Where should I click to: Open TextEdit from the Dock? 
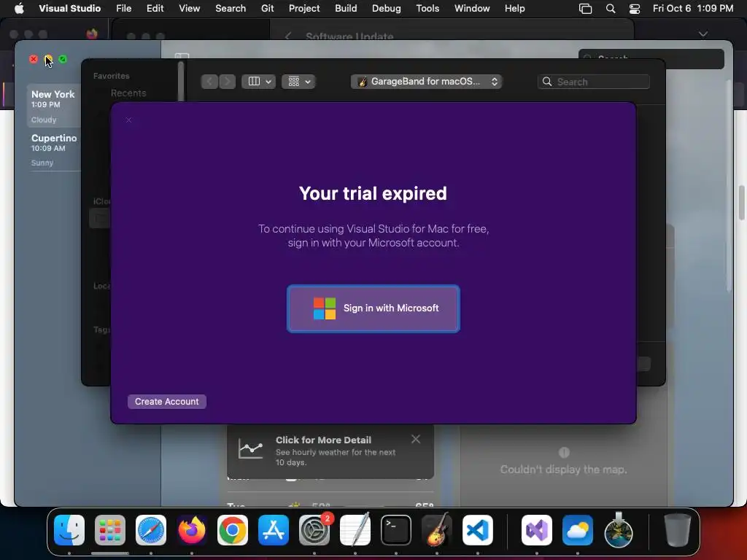pyautogui.click(x=355, y=530)
